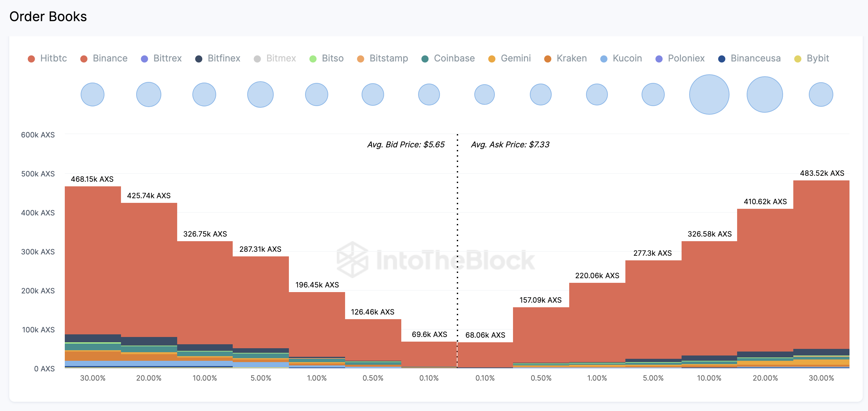Click the Binance legend color dot
This screenshot has height=411, width=868.
(x=84, y=59)
